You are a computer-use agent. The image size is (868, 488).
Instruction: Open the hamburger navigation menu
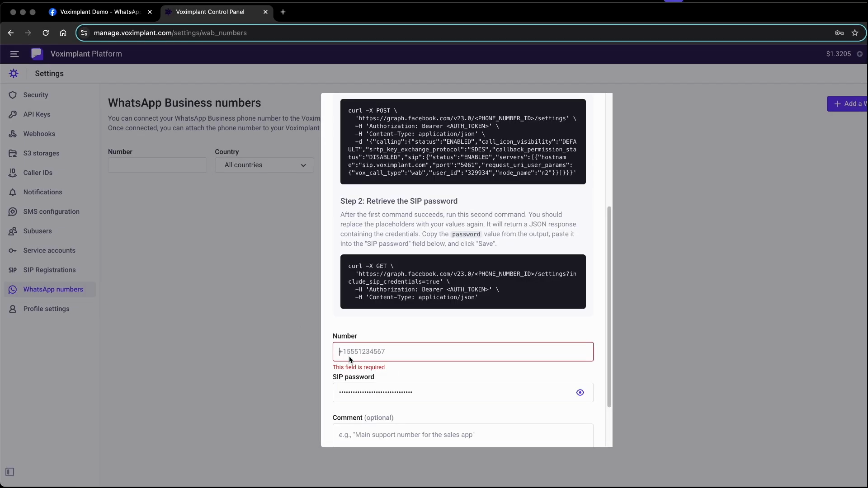tap(14, 54)
